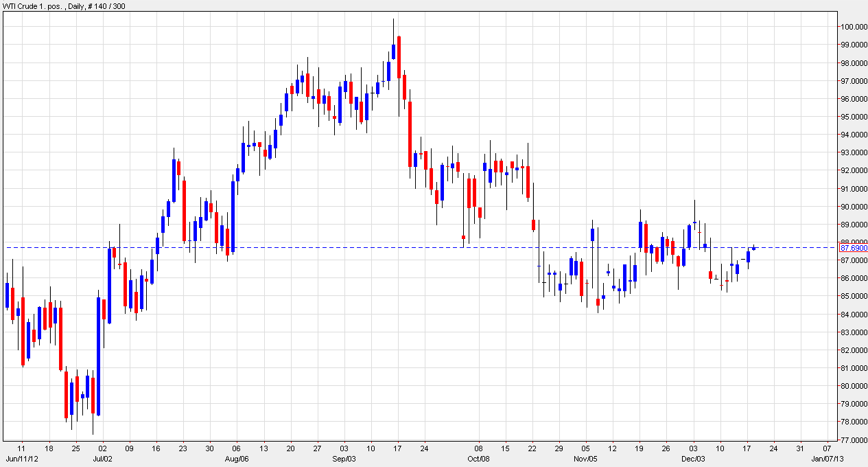Select day label 09 on time axis
Image resolution: width=868 pixels, height=467 pixels.
(x=129, y=448)
